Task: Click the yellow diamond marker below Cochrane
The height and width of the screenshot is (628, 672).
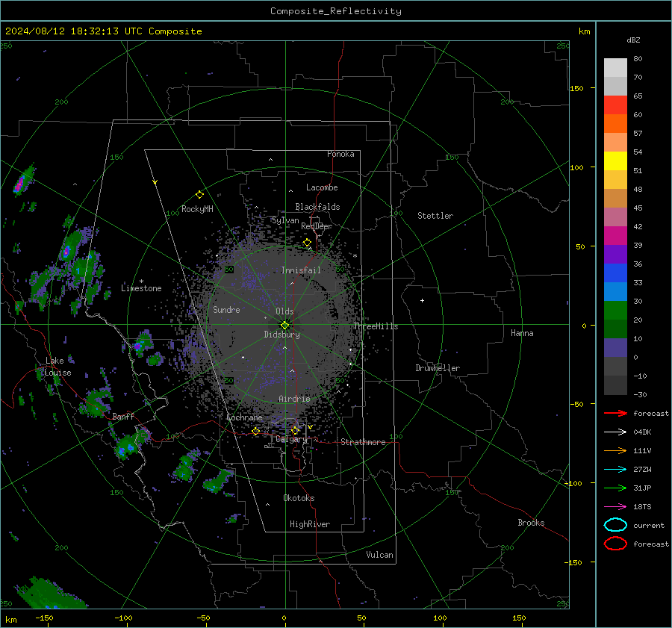Action: tap(256, 431)
